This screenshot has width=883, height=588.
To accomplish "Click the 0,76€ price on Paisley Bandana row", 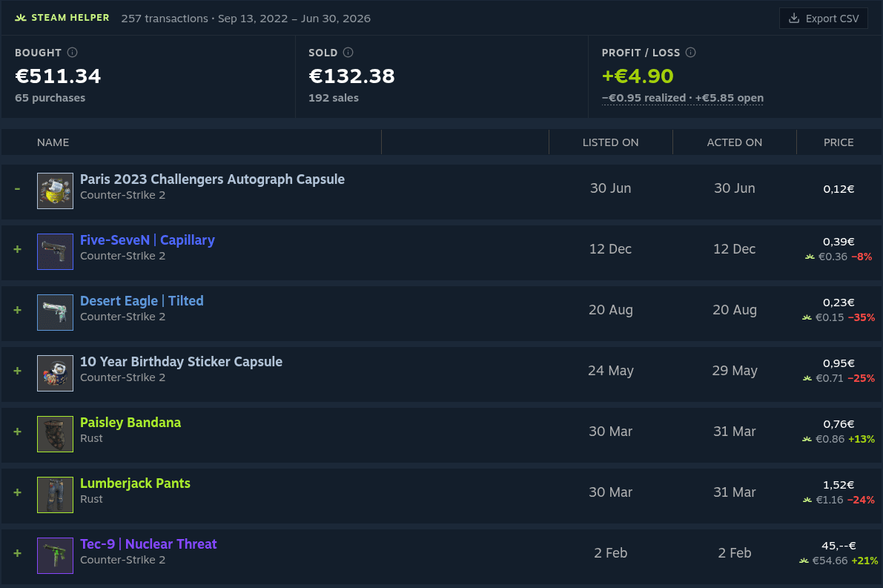I will tap(839, 424).
